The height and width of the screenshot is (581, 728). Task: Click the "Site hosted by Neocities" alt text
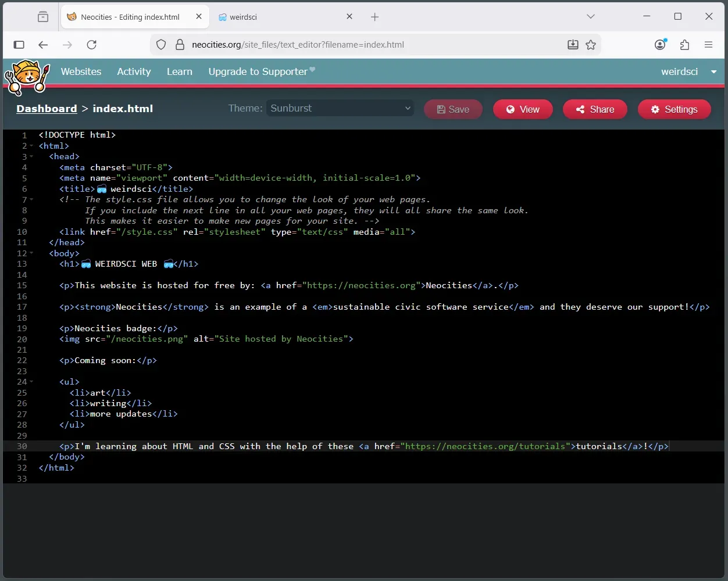pyautogui.click(x=281, y=339)
